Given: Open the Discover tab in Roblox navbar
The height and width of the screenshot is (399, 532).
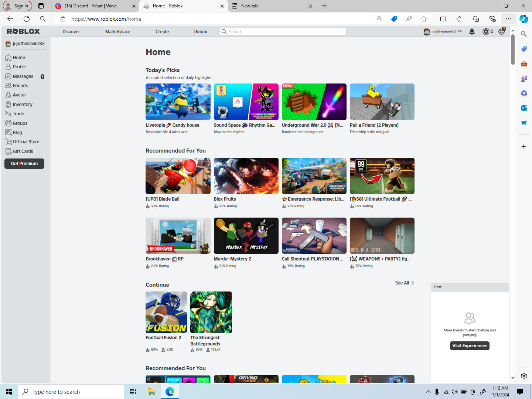Looking at the screenshot, I should pos(71,32).
